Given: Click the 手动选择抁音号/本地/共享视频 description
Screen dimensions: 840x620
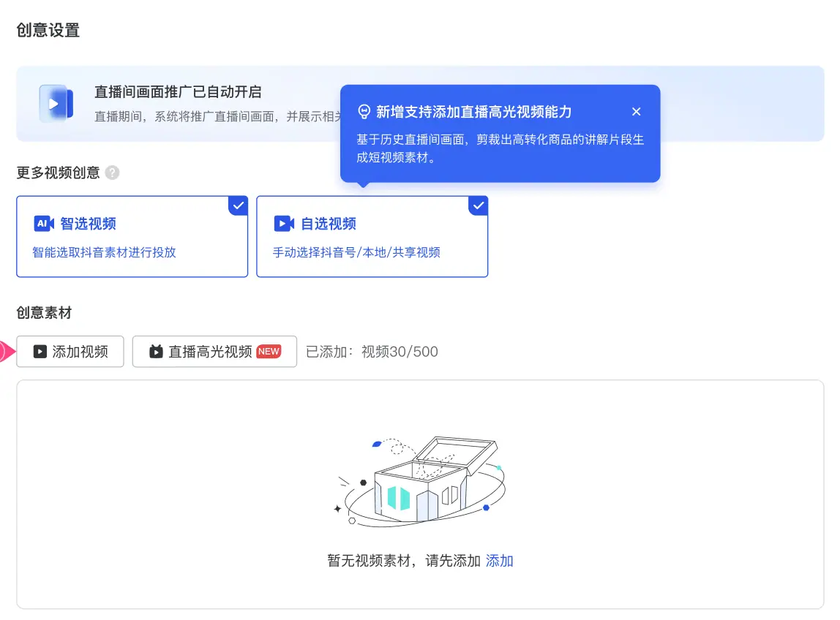Looking at the screenshot, I should (356, 252).
